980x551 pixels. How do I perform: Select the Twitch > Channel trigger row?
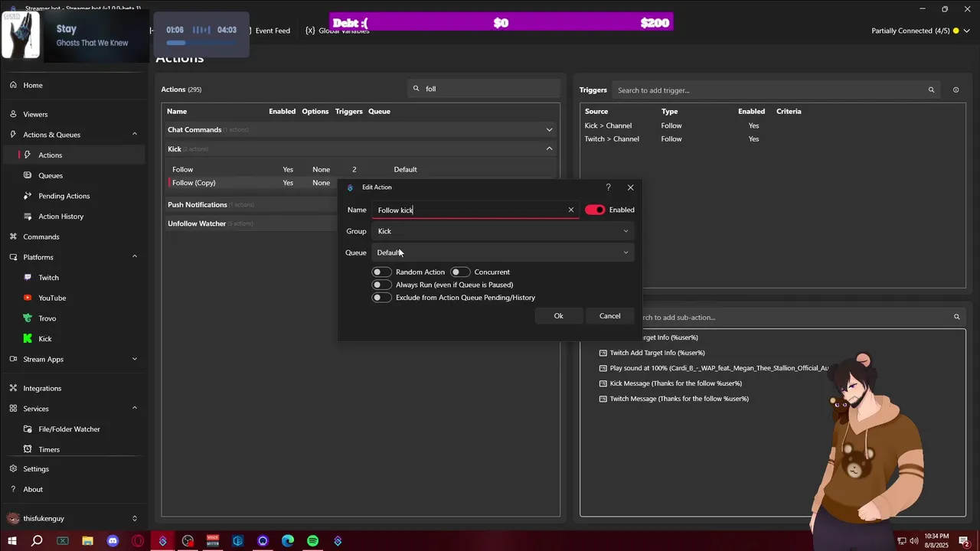pyautogui.click(x=772, y=139)
